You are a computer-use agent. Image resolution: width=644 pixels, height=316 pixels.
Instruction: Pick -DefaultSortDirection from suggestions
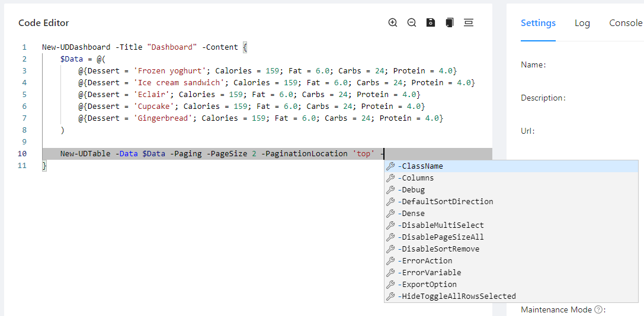coord(446,202)
